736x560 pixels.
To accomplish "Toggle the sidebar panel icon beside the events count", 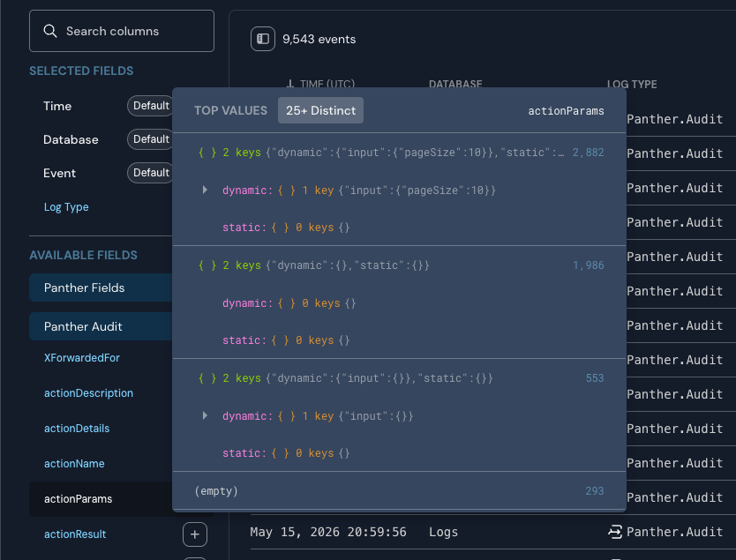I will point(263,39).
